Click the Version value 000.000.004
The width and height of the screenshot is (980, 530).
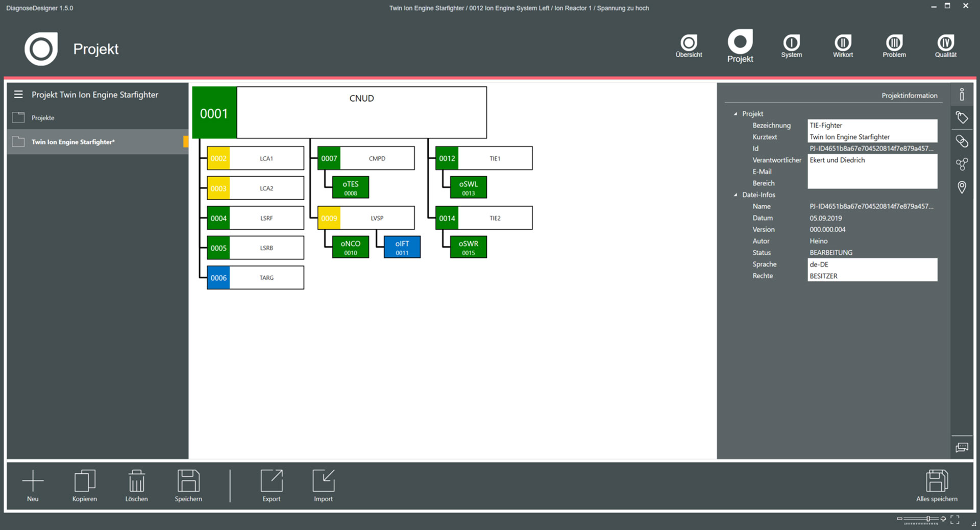pyautogui.click(x=827, y=230)
